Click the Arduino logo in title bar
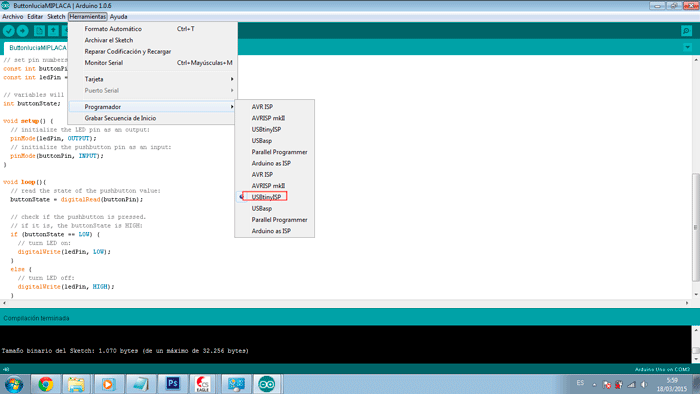The width and height of the screenshot is (700, 394). tap(5, 5)
